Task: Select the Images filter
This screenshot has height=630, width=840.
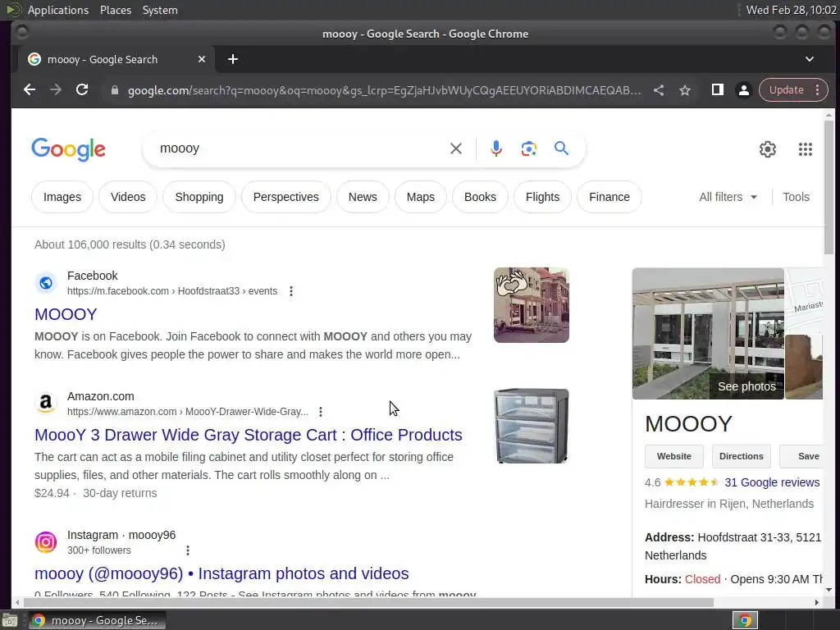Action: pos(62,197)
